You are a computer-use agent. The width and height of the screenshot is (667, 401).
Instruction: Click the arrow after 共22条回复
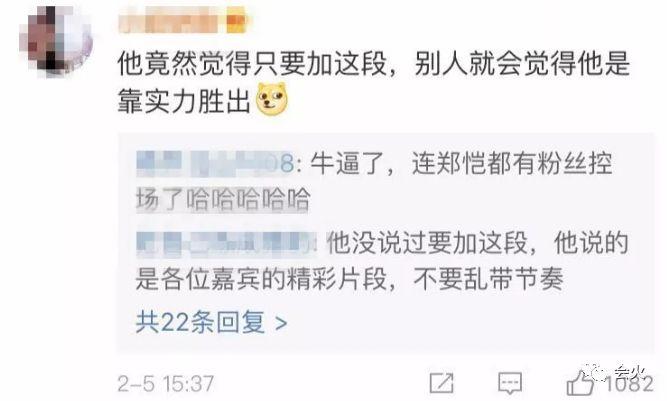click(281, 324)
